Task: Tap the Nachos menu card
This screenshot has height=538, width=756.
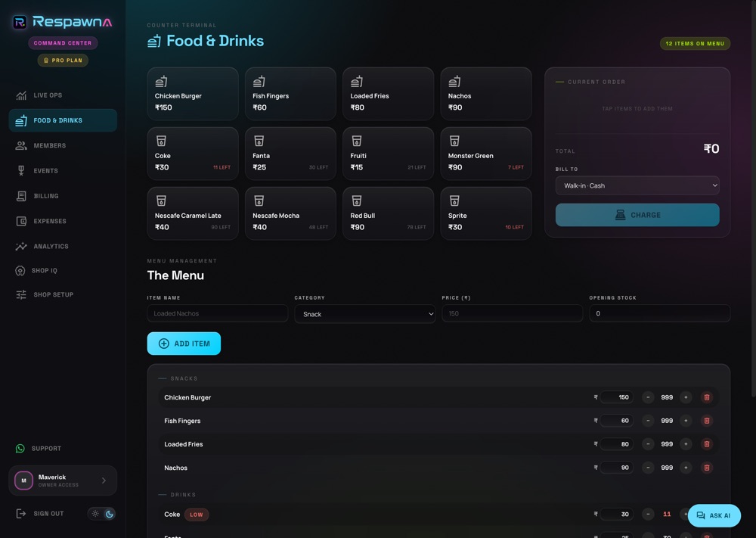Action: point(486,94)
